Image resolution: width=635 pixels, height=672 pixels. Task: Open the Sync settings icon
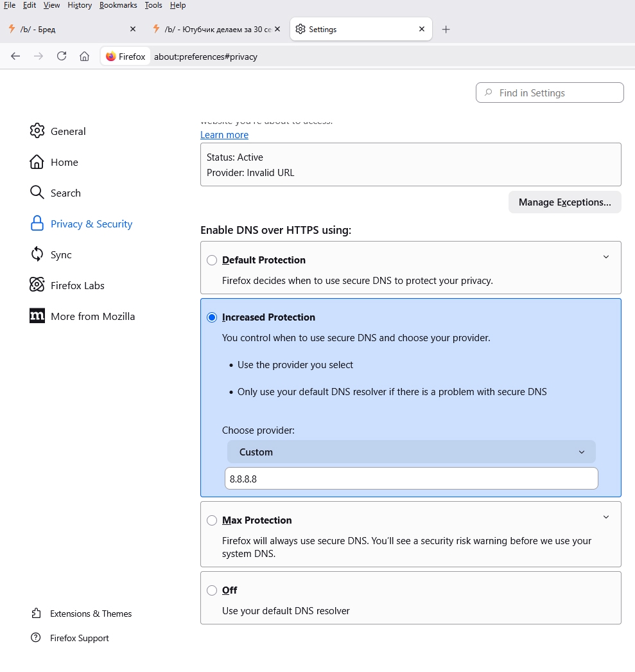(37, 254)
